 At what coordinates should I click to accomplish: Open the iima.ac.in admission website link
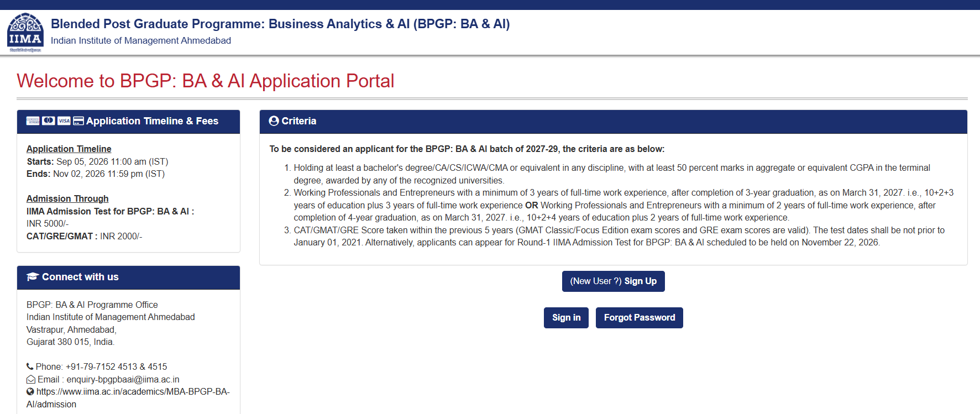(x=128, y=398)
